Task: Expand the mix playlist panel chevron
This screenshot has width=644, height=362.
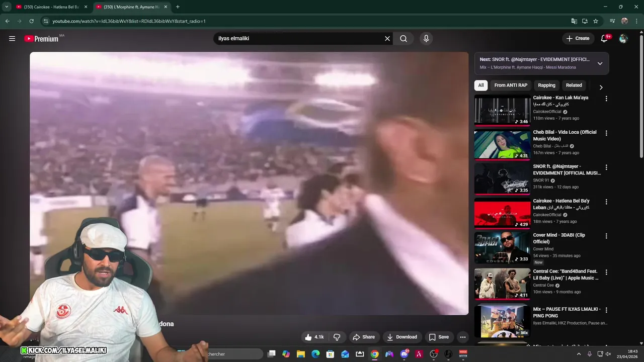Action: coord(600,63)
